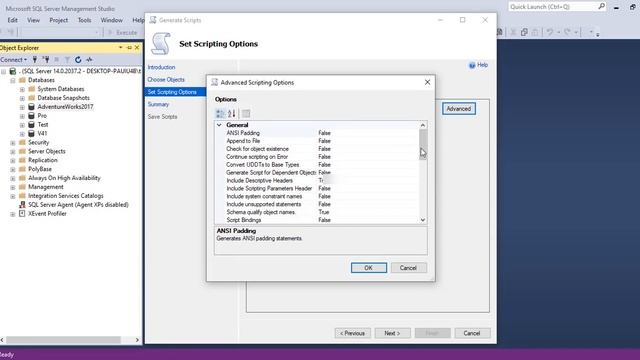Screen dimensions: 640x360
Task: Click the XEvent Profiler icon
Action: (x=22, y=213)
